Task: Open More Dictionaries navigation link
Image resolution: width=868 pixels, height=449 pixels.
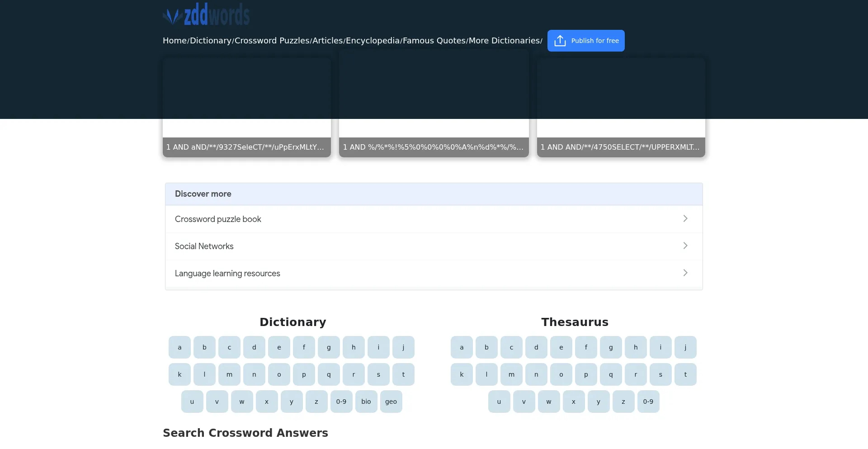Action: [504, 41]
